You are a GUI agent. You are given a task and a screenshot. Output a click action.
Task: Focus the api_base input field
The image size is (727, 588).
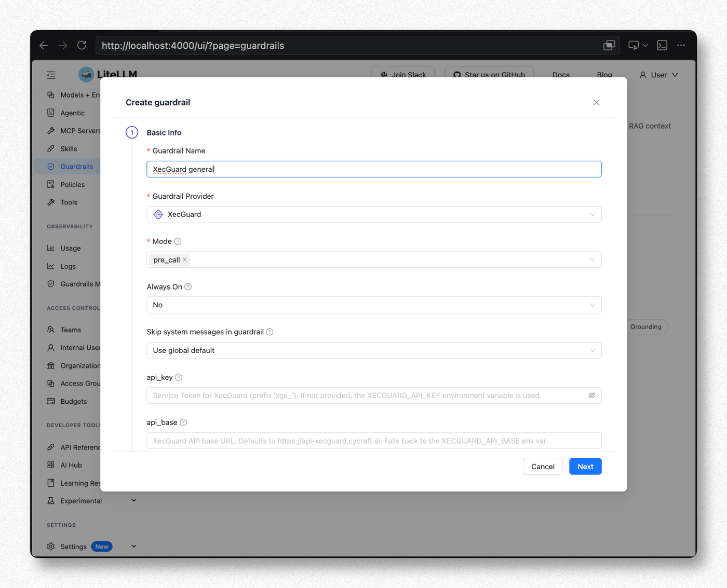(374, 441)
